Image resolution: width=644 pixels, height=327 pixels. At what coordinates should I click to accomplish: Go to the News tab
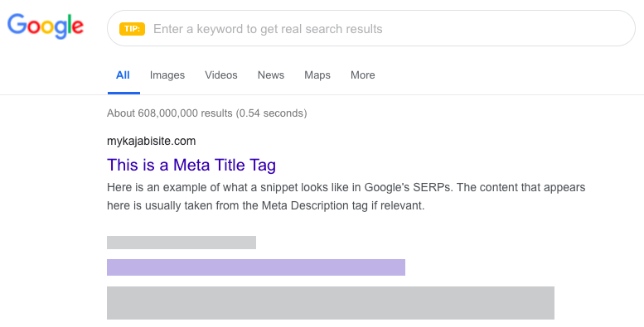pyautogui.click(x=271, y=75)
